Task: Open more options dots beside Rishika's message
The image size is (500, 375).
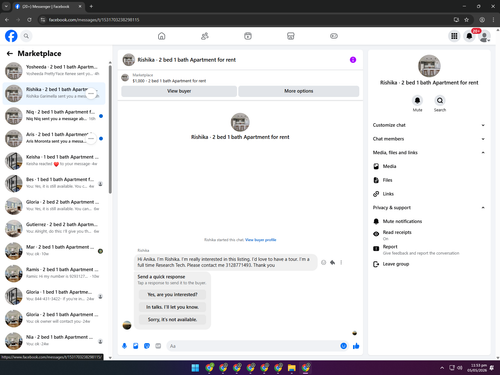Action: [341, 262]
